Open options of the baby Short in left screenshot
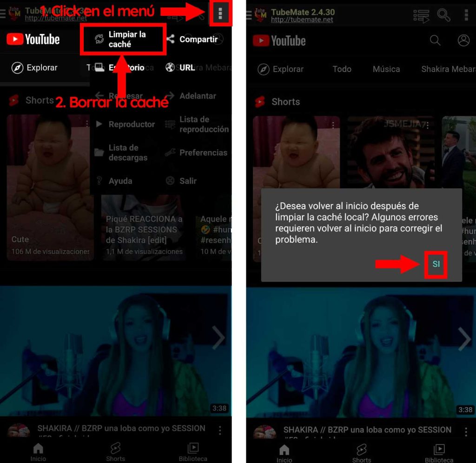Viewport: 476px width, 463px height. [x=87, y=124]
